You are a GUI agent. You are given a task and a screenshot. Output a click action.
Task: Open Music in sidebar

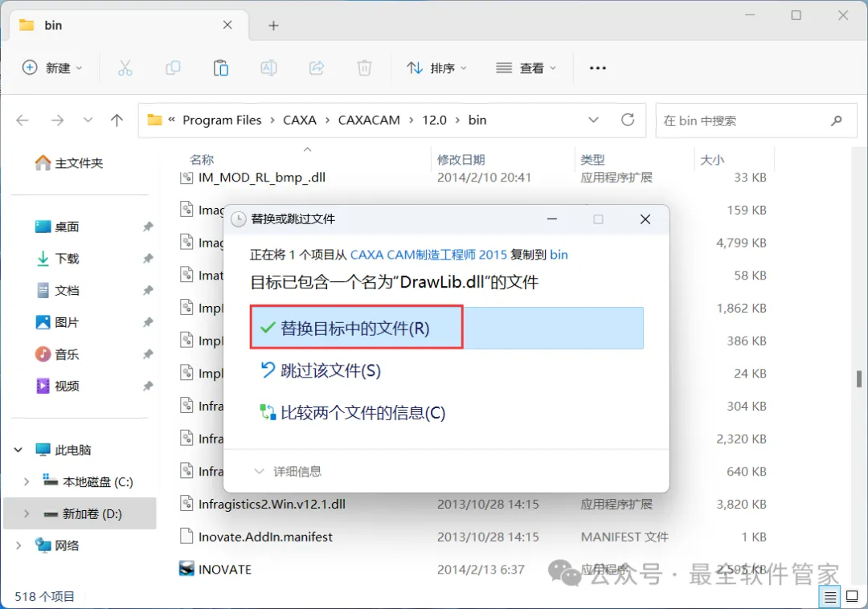(x=57, y=354)
